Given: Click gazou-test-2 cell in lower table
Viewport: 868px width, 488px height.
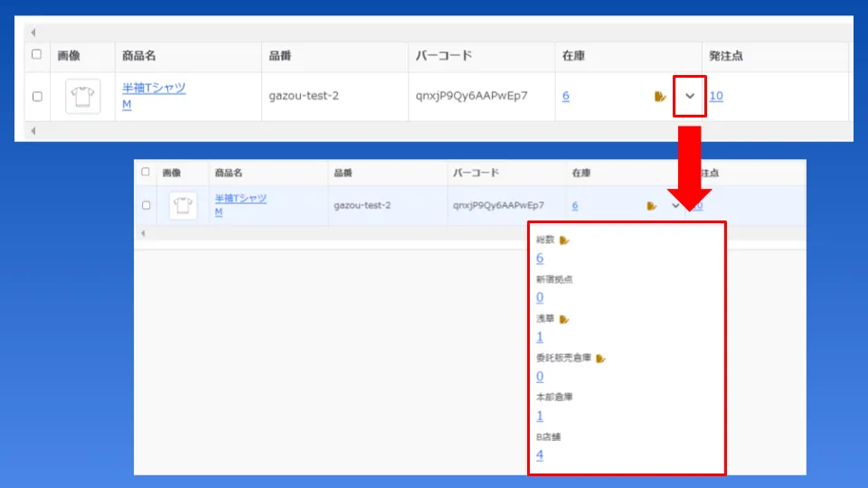Looking at the screenshot, I should point(362,205).
